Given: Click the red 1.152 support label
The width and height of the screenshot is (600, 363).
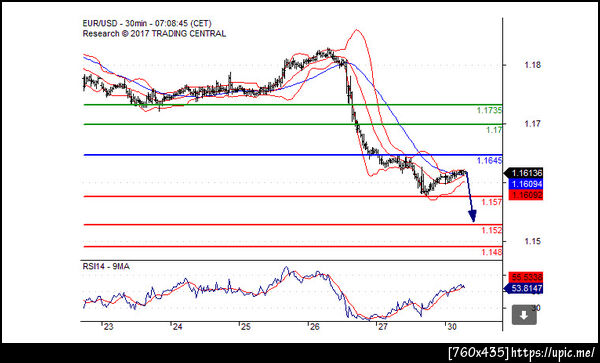Looking at the screenshot, I should point(492,230).
